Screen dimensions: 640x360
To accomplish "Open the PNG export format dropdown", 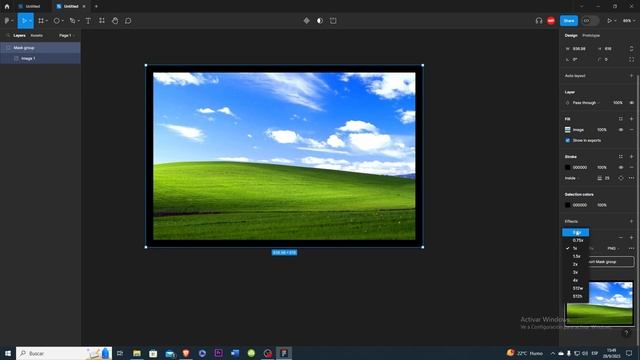I will point(613,248).
